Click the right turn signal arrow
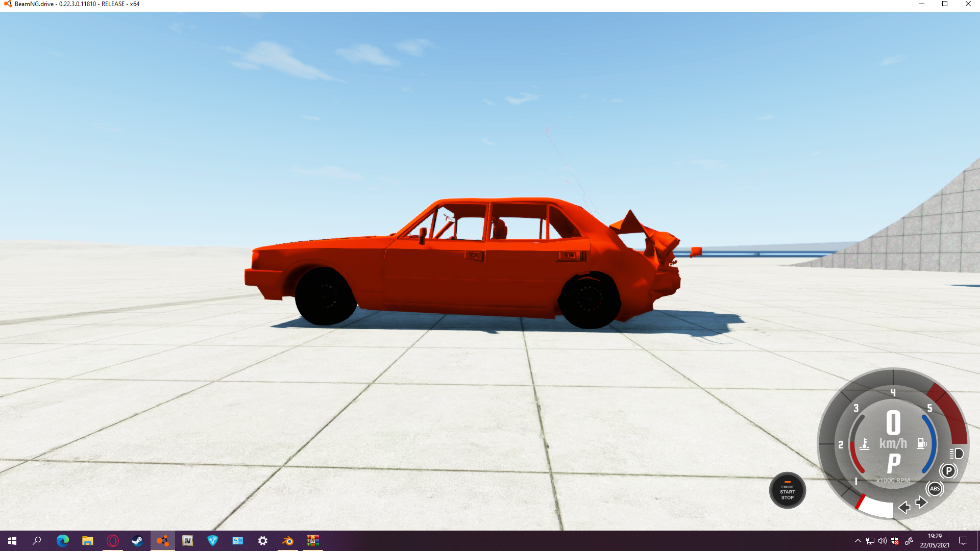 pos(921,503)
